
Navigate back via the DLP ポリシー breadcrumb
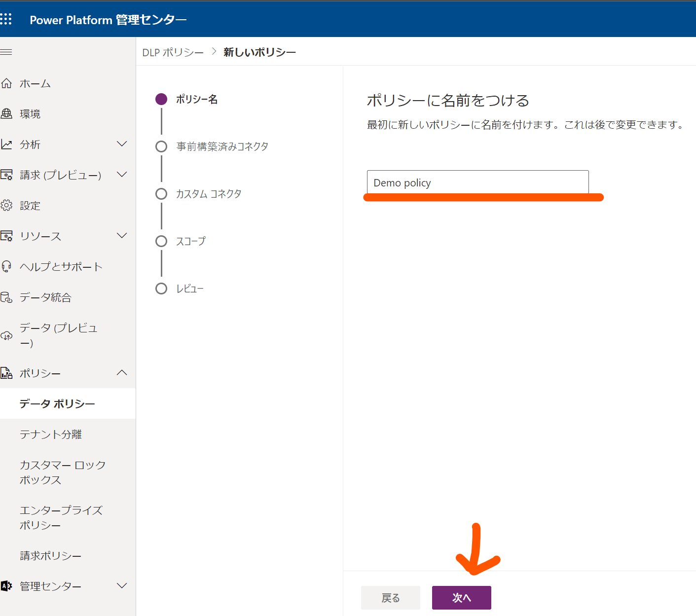coord(173,51)
